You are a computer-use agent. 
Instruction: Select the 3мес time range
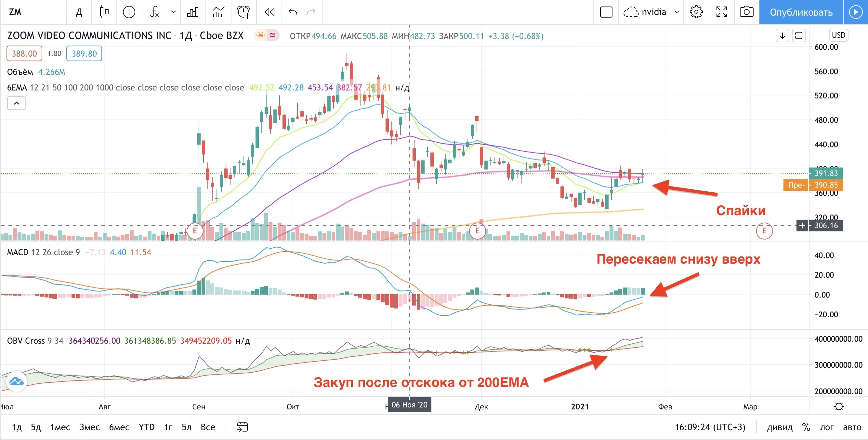coord(90,427)
